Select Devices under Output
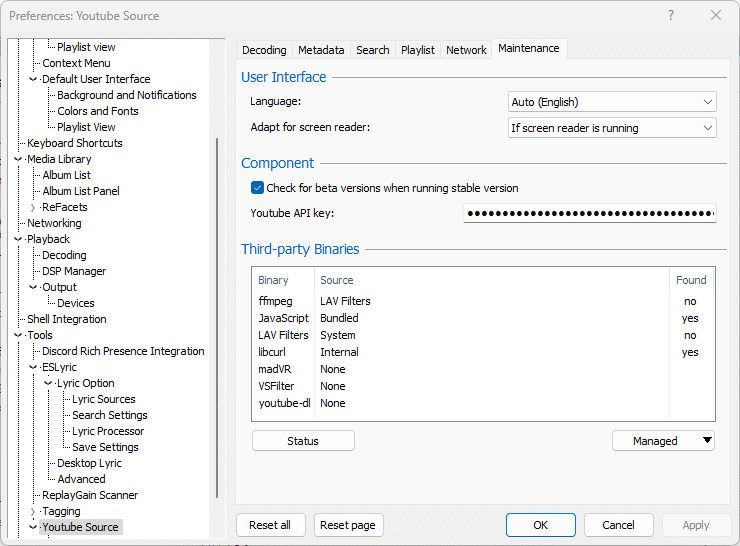This screenshot has width=740, height=546. point(76,303)
